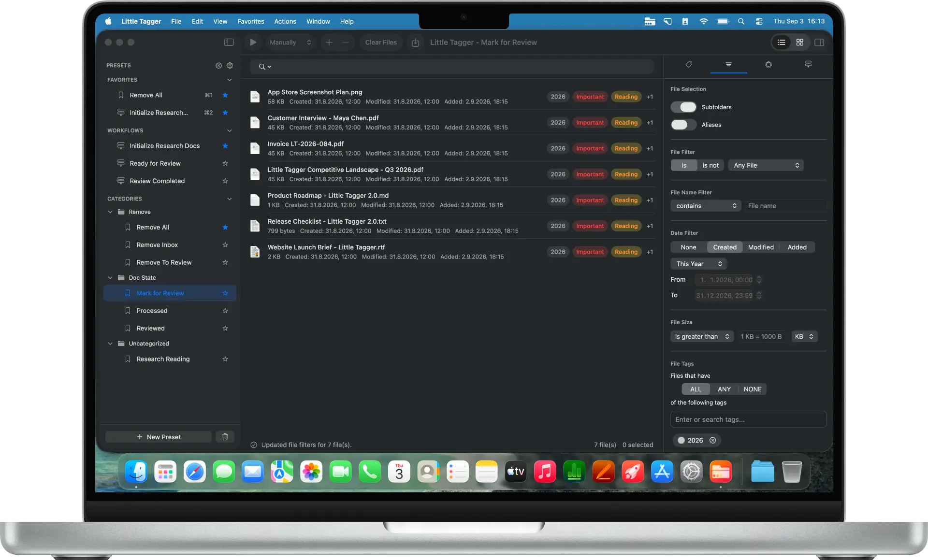Unfavorite Remove All in Favorites section

point(225,95)
